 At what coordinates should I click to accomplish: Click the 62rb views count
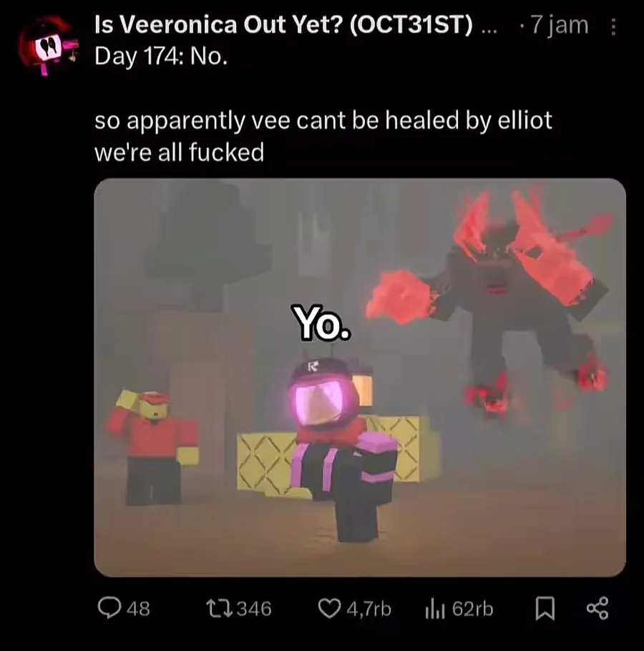(x=472, y=609)
